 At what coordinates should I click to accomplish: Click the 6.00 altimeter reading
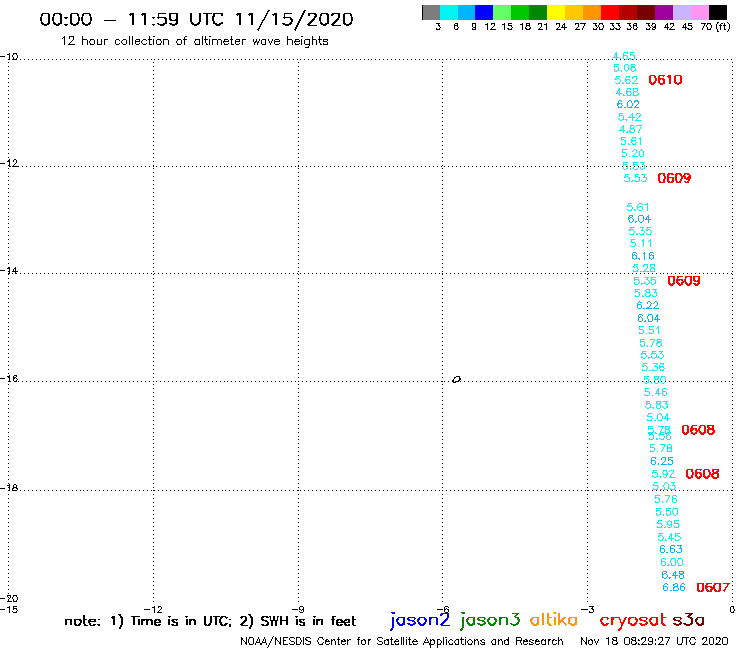point(672,562)
